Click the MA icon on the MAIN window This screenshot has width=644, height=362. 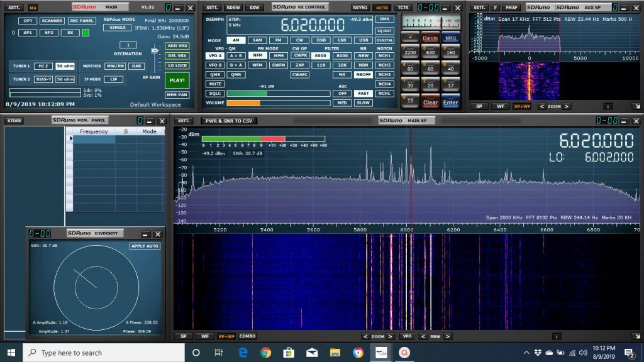click(x=32, y=7)
